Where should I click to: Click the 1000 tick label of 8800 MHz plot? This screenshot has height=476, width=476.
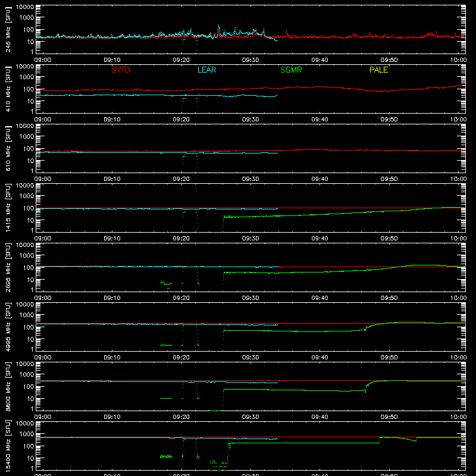pos(27,375)
